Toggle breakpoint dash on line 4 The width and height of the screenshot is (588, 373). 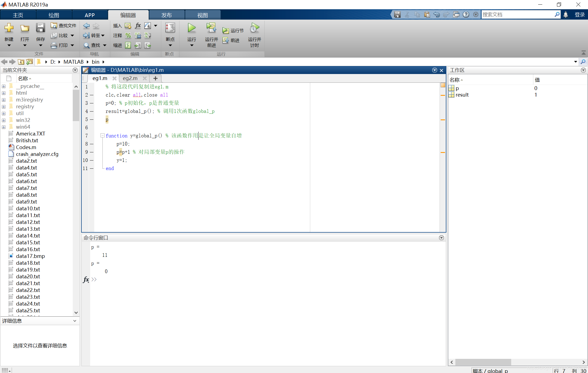(x=92, y=111)
